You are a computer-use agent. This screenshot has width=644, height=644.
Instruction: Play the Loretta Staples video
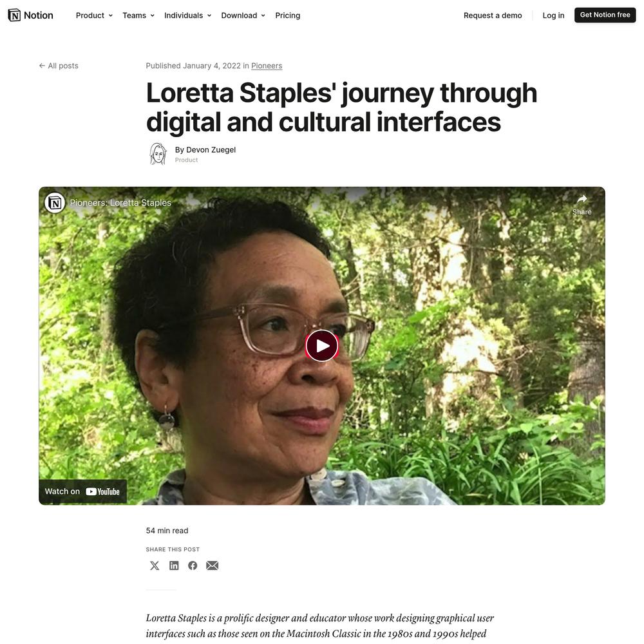(x=321, y=346)
